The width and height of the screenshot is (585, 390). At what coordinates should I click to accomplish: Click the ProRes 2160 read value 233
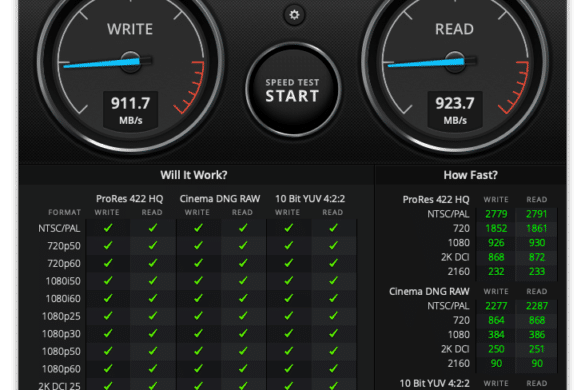pyautogui.click(x=537, y=271)
